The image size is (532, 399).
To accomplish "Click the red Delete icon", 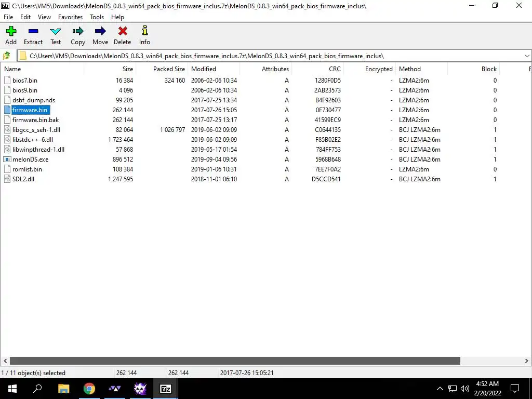I will [x=123, y=31].
